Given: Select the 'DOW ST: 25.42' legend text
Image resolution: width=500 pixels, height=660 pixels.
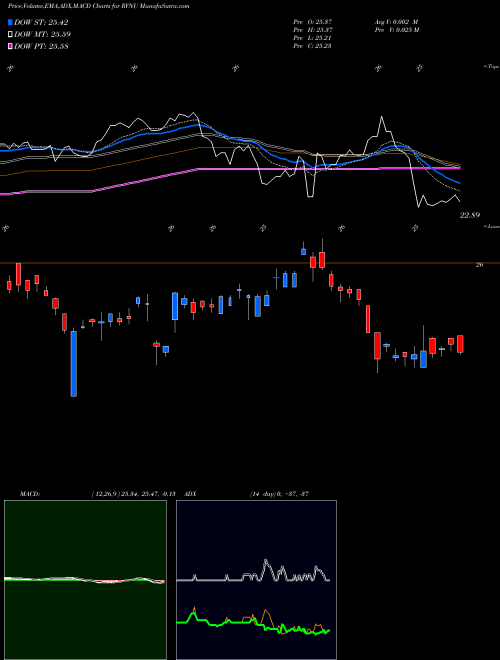Looking at the screenshot, I should click(x=41, y=22).
